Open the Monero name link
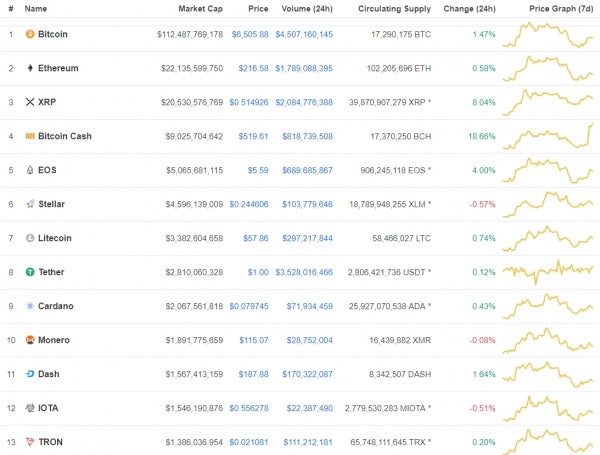Screen dimensions: 600x455 click(54, 340)
